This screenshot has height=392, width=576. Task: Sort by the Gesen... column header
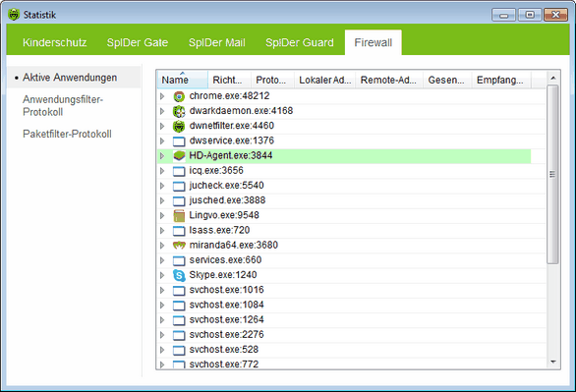pyautogui.click(x=447, y=80)
